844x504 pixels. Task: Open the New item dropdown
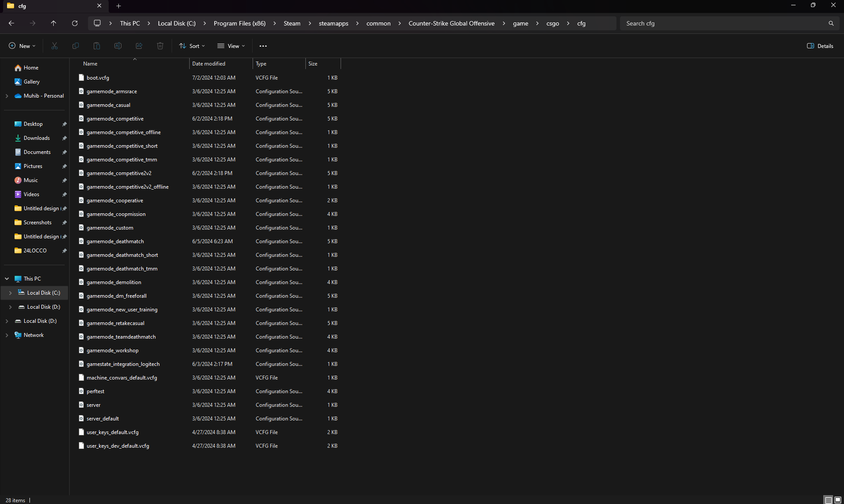(22, 46)
